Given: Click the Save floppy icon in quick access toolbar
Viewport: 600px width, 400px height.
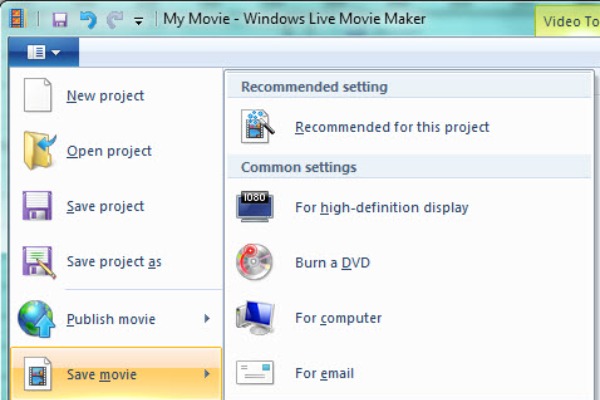Looking at the screenshot, I should point(60,20).
